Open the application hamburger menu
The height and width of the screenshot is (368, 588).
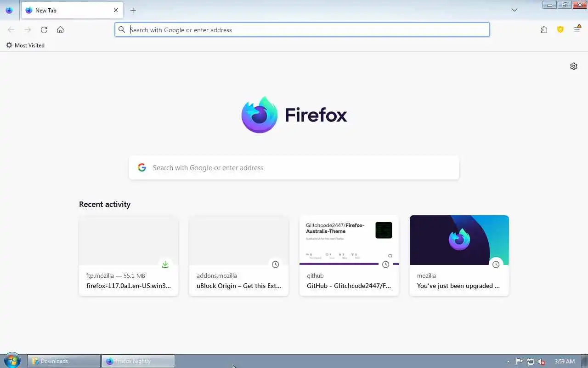point(577,30)
